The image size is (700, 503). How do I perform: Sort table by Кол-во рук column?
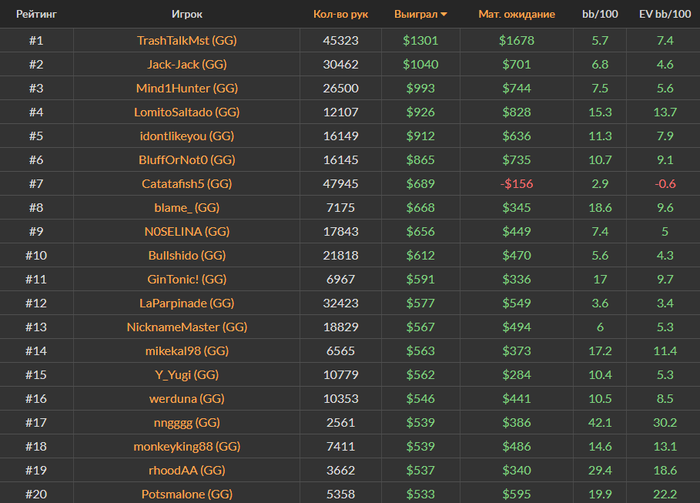pos(341,14)
